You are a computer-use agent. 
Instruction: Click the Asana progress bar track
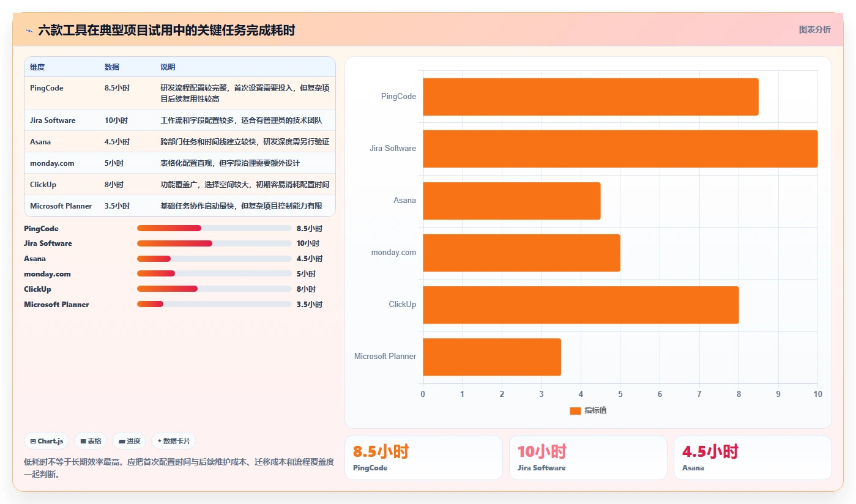[x=214, y=259]
